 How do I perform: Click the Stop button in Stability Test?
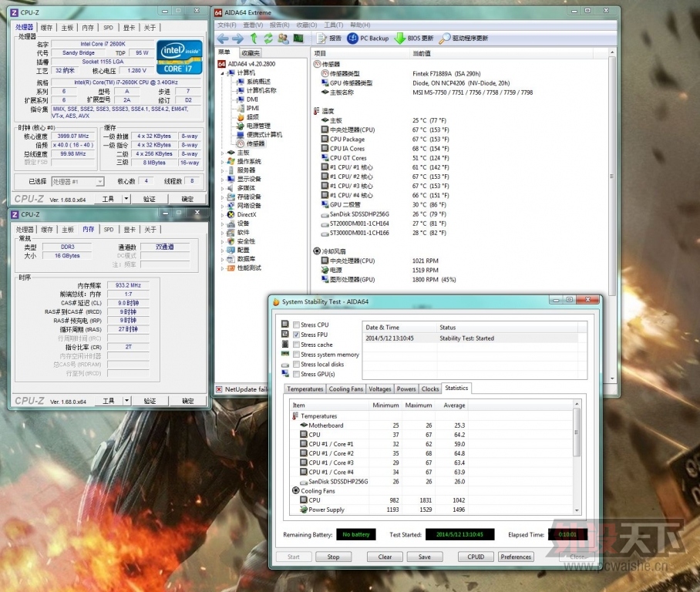pyautogui.click(x=334, y=557)
